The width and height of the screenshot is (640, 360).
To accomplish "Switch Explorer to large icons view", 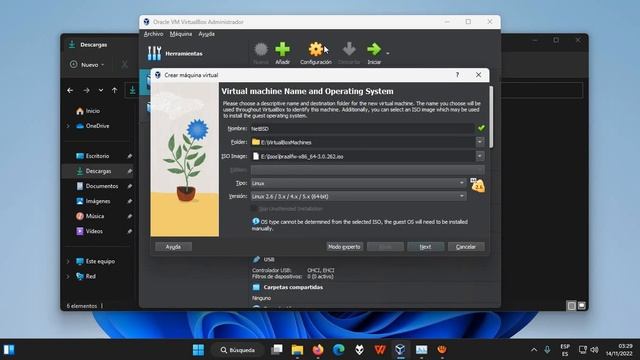I will click(582, 306).
